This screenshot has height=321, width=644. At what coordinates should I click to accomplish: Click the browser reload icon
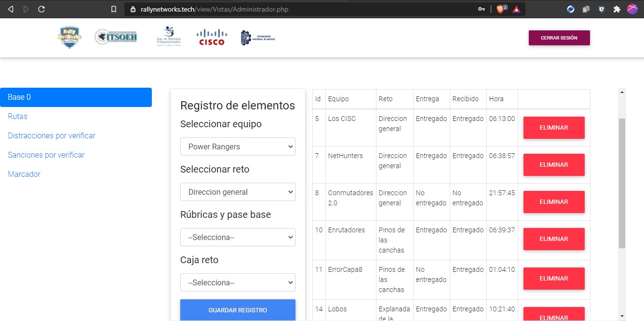41,9
